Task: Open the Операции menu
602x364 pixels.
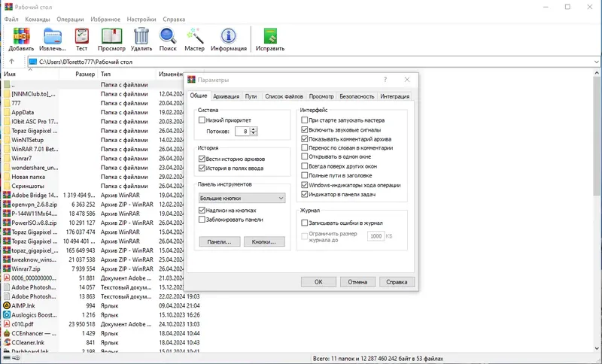Action: [70, 20]
